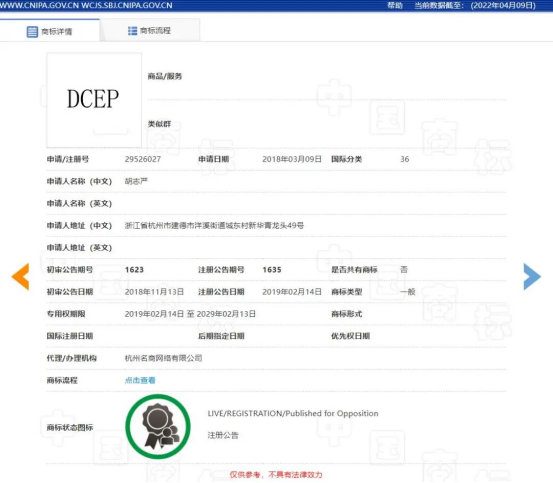Click the green registration badge status icon
Viewport: 553px width, 483px height.
[158, 427]
